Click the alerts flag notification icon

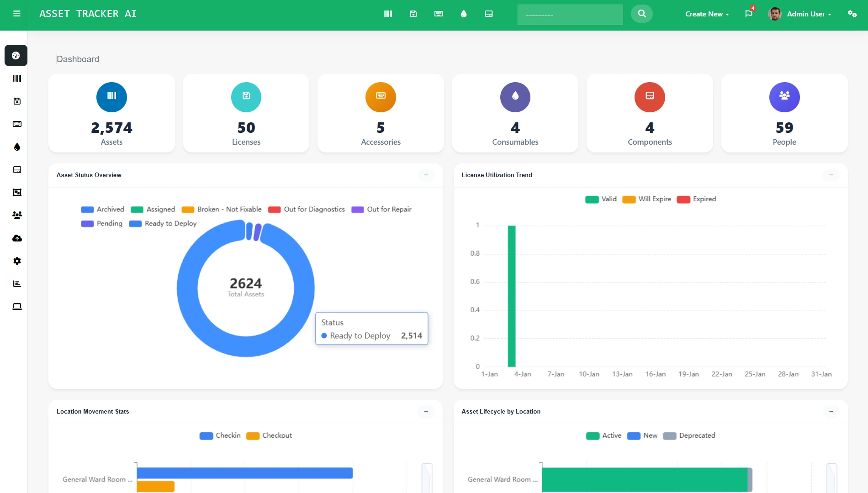point(748,14)
